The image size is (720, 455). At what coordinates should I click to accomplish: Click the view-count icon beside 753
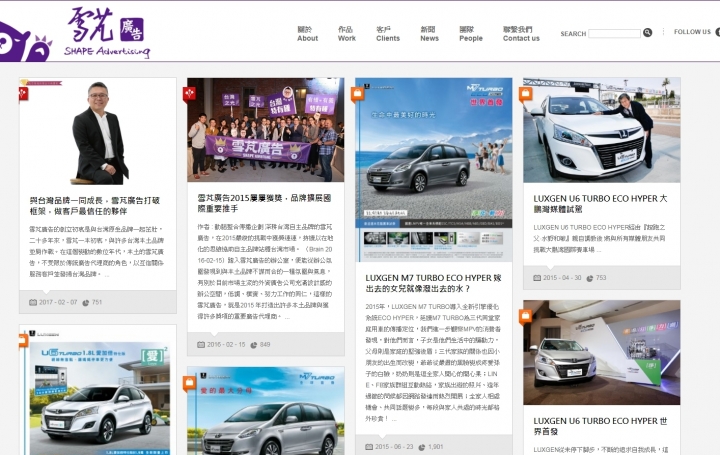point(590,278)
